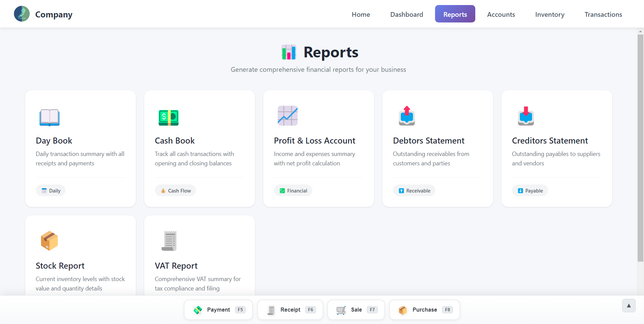
Task: Click the Cash Book money icon
Action: point(168,118)
